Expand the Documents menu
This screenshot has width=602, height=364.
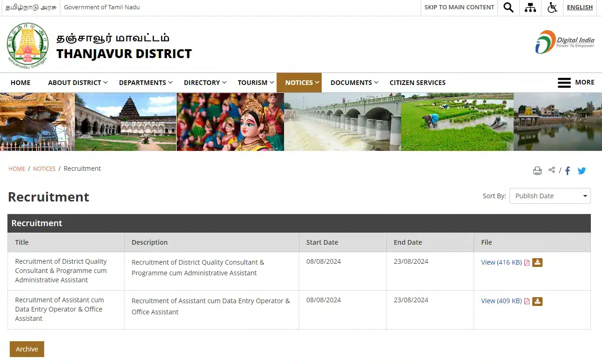click(x=354, y=83)
